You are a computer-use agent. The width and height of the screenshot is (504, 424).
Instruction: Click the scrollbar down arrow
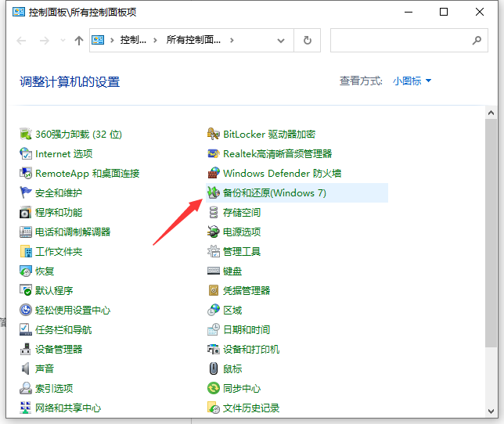pos(491,411)
